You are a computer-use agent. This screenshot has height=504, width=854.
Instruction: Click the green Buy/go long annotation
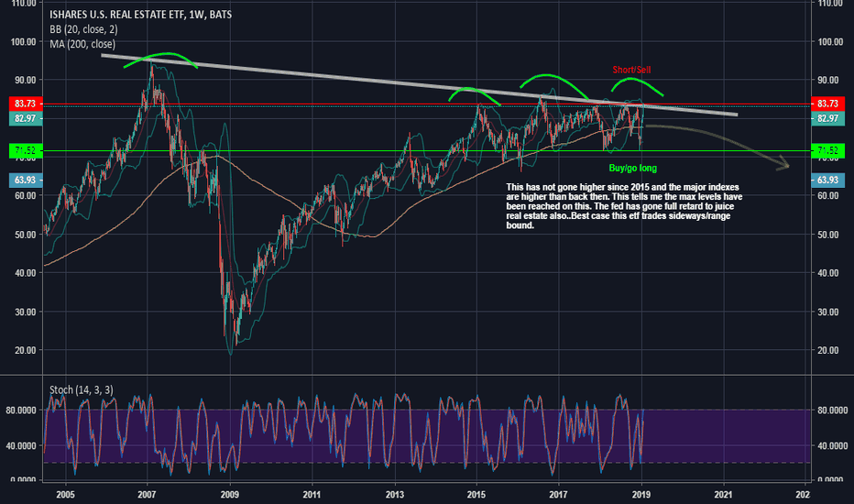(633, 169)
